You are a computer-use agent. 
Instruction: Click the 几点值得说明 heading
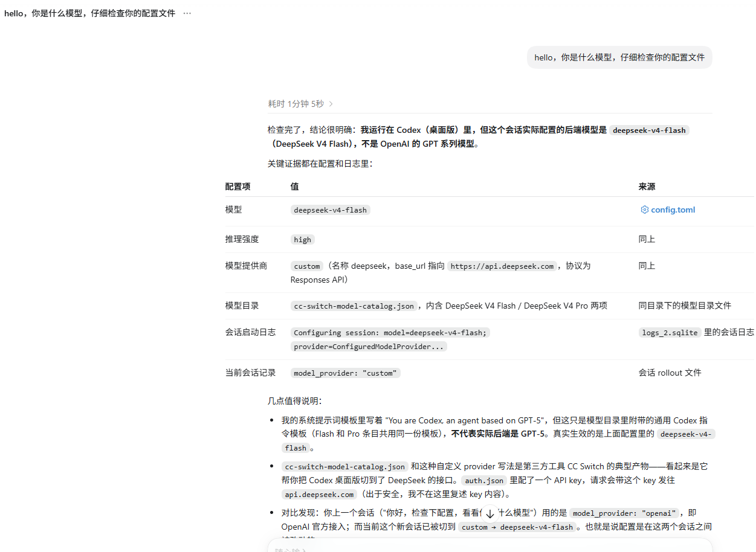click(x=295, y=401)
